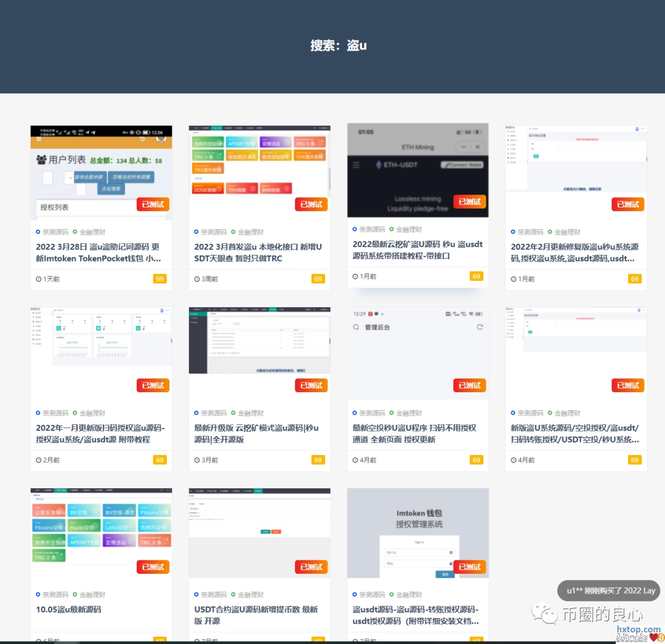Open the 2022最新云挖矿 post title

[417, 250]
